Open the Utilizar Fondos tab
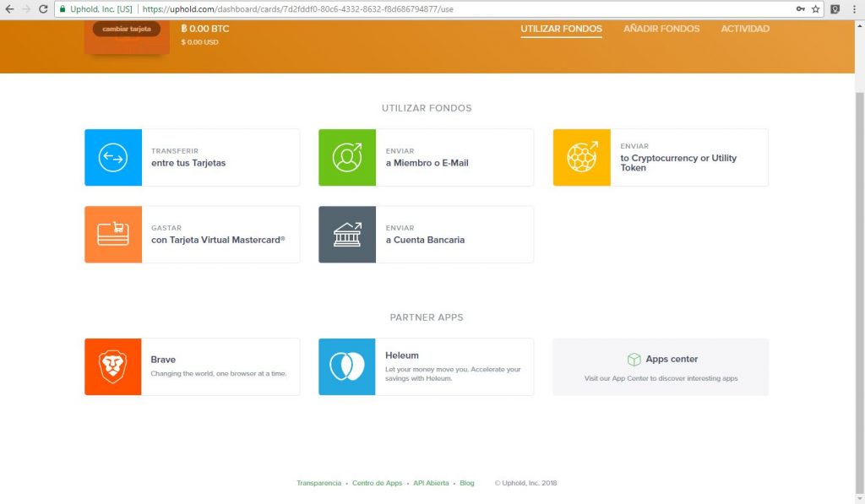The height and width of the screenshot is (504, 865). [561, 29]
